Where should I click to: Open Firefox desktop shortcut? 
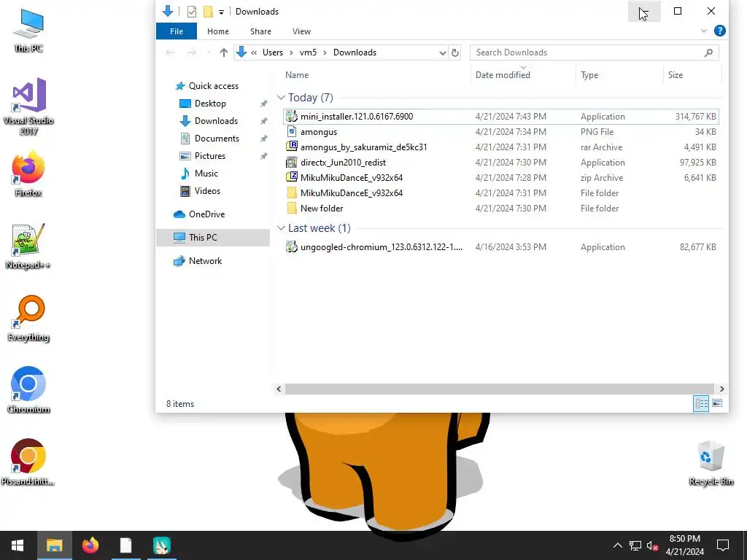(x=28, y=174)
